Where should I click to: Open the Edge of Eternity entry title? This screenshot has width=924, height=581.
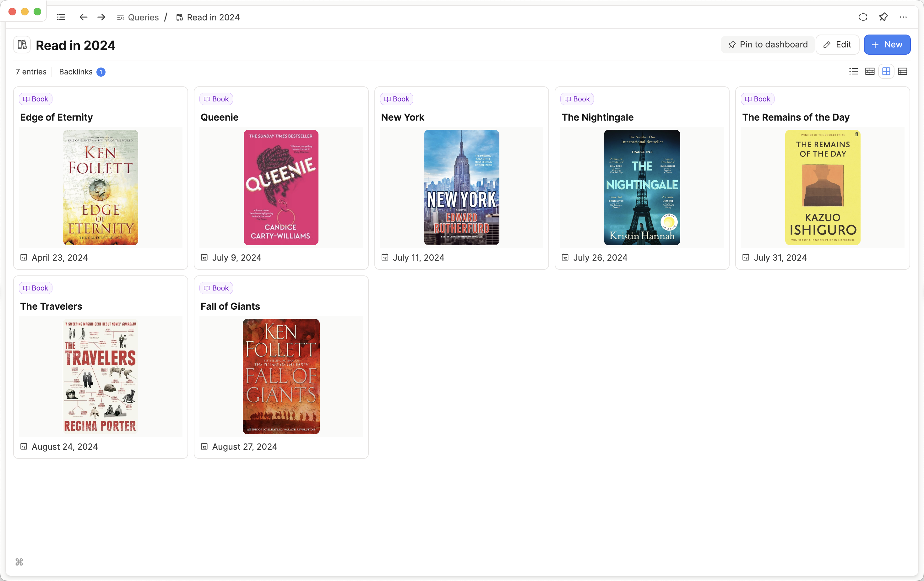pos(57,117)
